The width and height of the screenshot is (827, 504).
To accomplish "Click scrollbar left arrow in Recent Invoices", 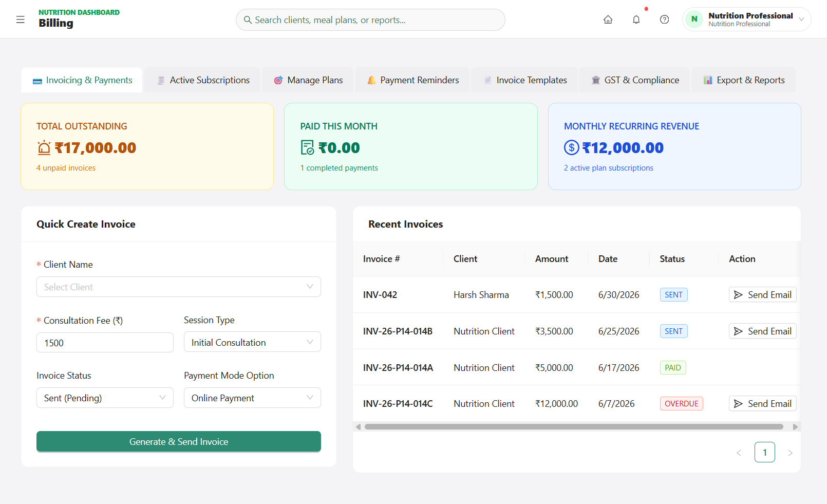I will (358, 427).
